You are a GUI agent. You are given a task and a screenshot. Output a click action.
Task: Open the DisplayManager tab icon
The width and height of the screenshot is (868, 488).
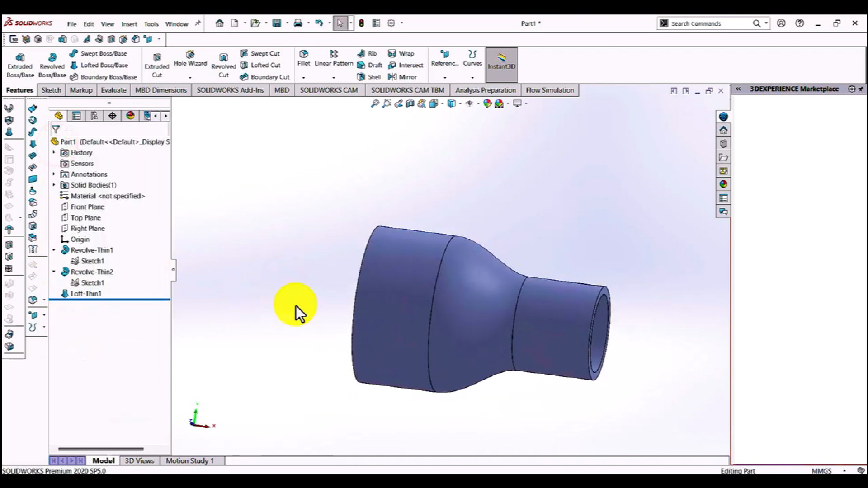pos(131,116)
